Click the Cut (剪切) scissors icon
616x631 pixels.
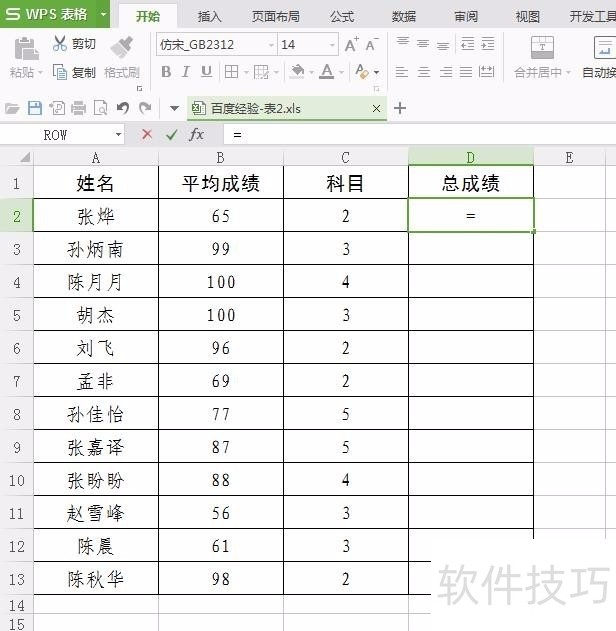click(60, 43)
